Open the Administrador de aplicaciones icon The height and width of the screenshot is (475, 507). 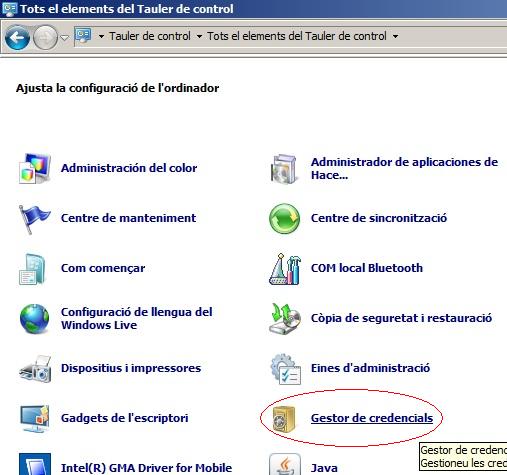(284, 169)
